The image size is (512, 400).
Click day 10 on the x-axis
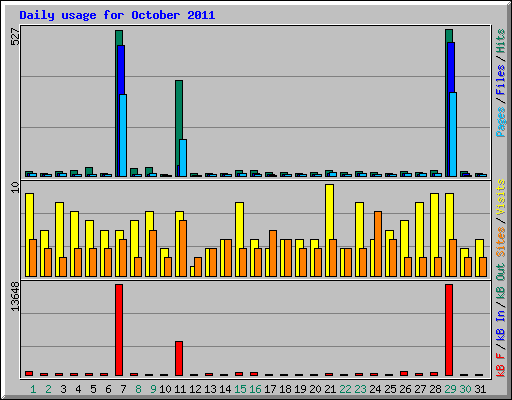pyautogui.click(x=165, y=389)
